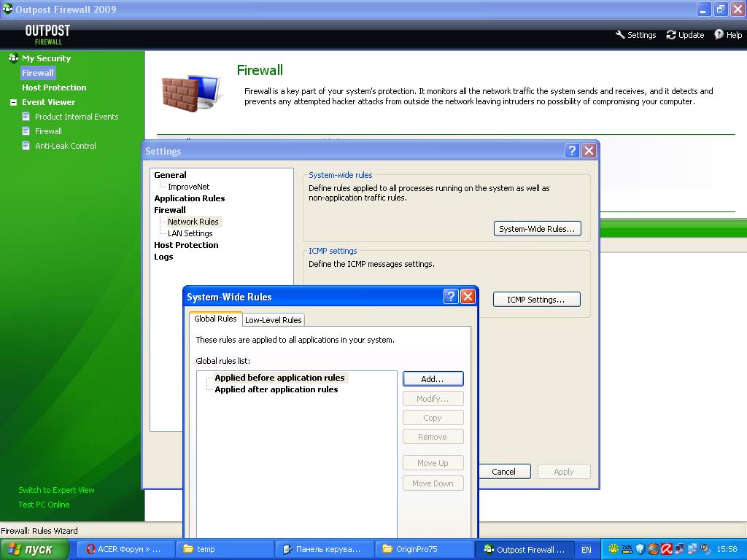Select Applied before application rules group

[x=279, y=378]
